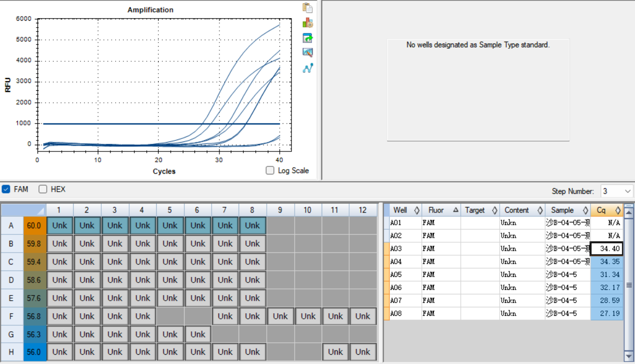Click the No wells designated standard message panel

coord(478,90)
